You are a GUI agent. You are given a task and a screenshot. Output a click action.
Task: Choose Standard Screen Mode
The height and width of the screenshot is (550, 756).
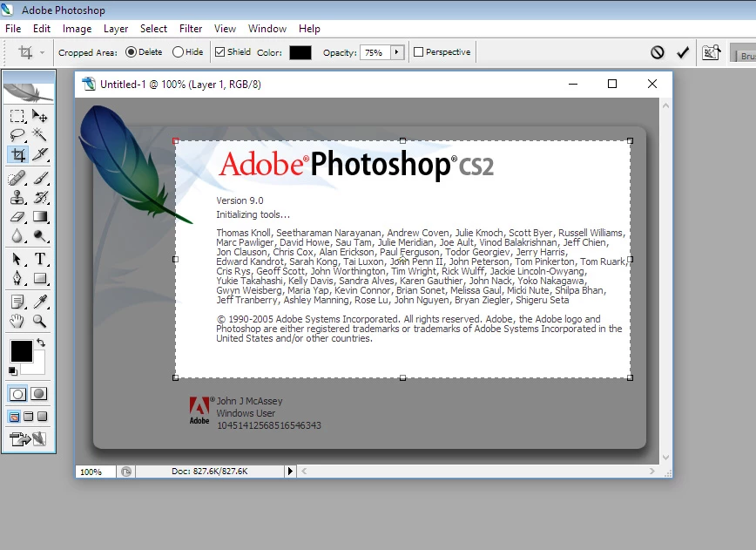coord(15,417)
